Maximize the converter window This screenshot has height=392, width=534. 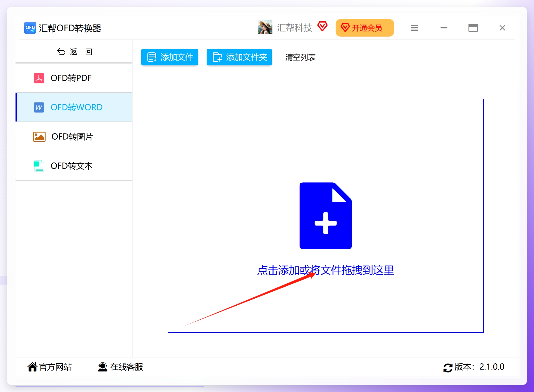coord(473,28)
